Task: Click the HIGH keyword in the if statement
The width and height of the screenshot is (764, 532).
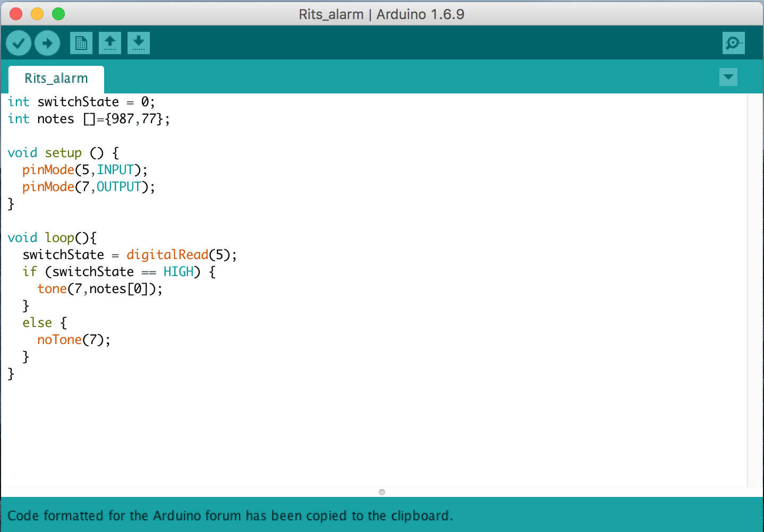Action: tap(178, 272)
